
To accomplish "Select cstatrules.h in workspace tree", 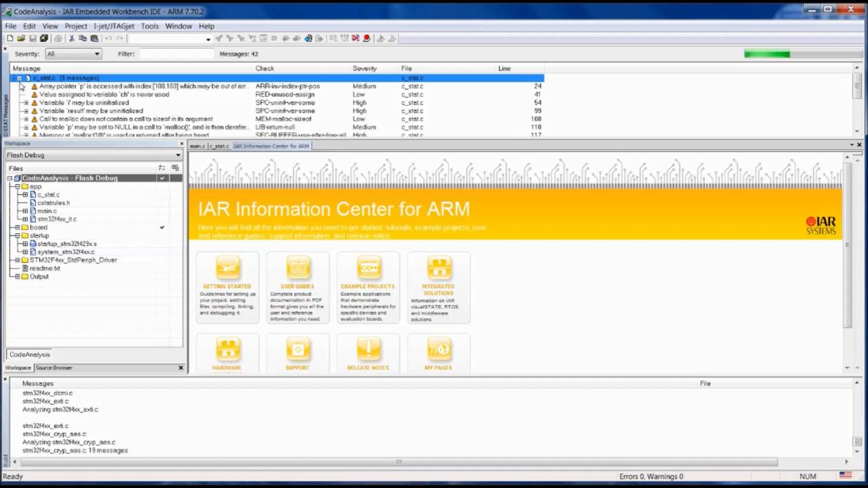I will (54, 203).
